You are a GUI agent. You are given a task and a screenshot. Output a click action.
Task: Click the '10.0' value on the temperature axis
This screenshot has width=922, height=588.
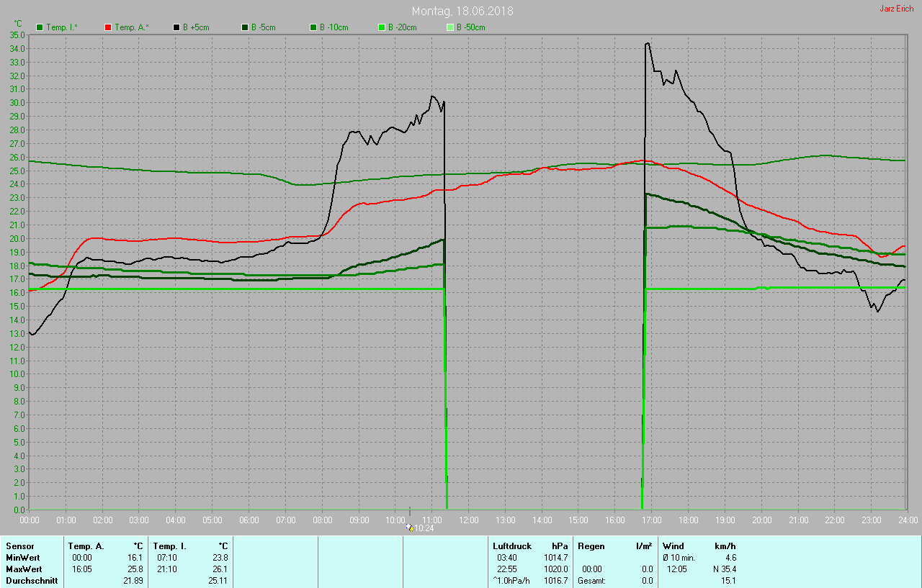[18, 374]
